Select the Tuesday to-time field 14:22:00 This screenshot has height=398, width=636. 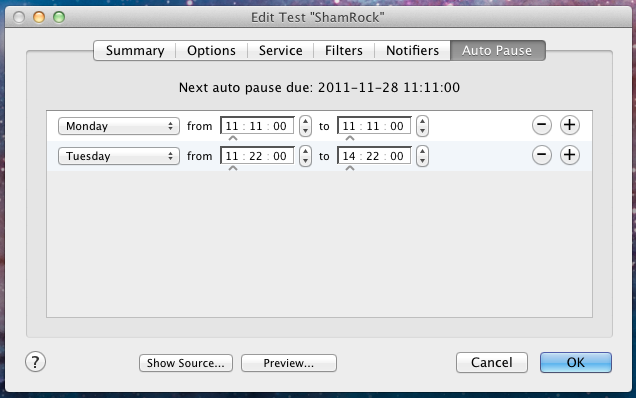pos(374,156)
